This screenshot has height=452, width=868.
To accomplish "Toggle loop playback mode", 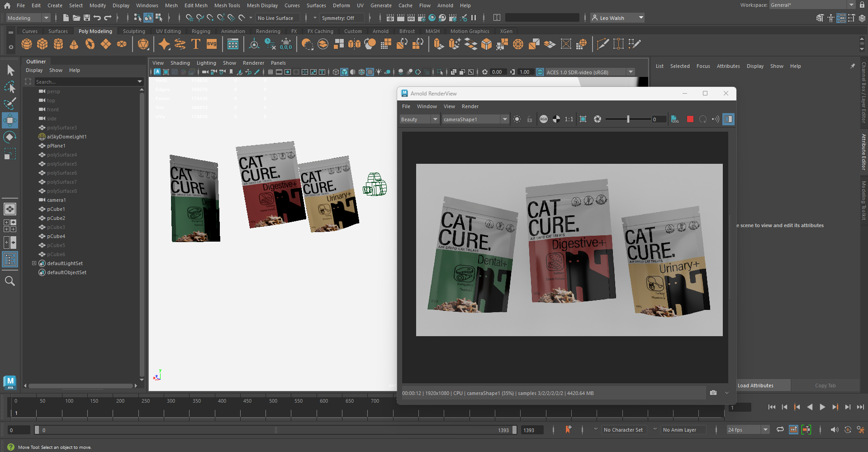I will 780,430.
